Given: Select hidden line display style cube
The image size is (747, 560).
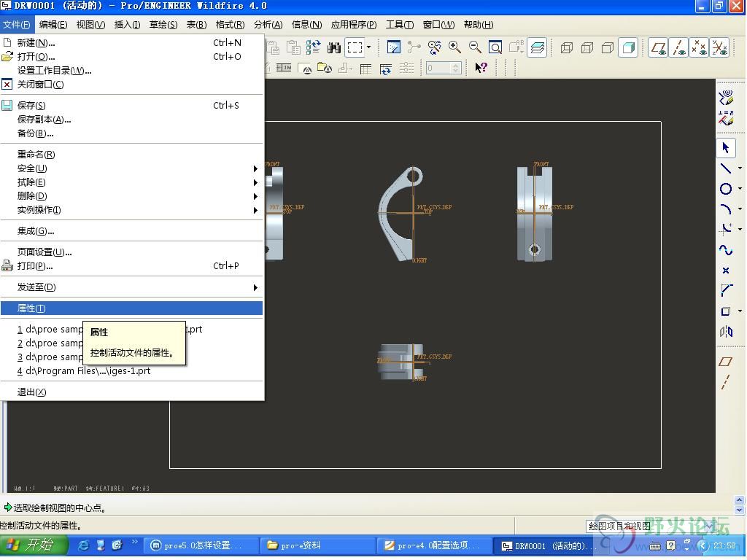Looking at the screenshot, I should (587, 47).
